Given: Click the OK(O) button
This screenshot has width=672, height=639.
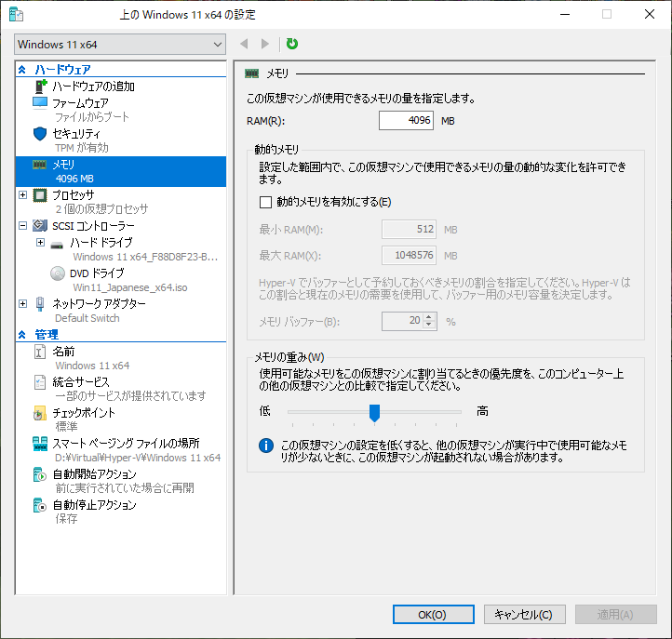Looking at the screenshot, I should tap(434, 615).
